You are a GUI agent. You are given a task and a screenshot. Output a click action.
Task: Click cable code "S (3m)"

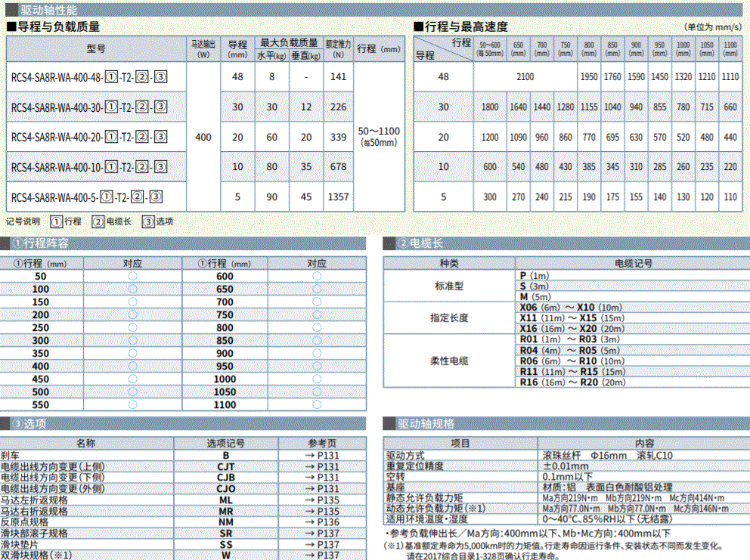point(535,286)
